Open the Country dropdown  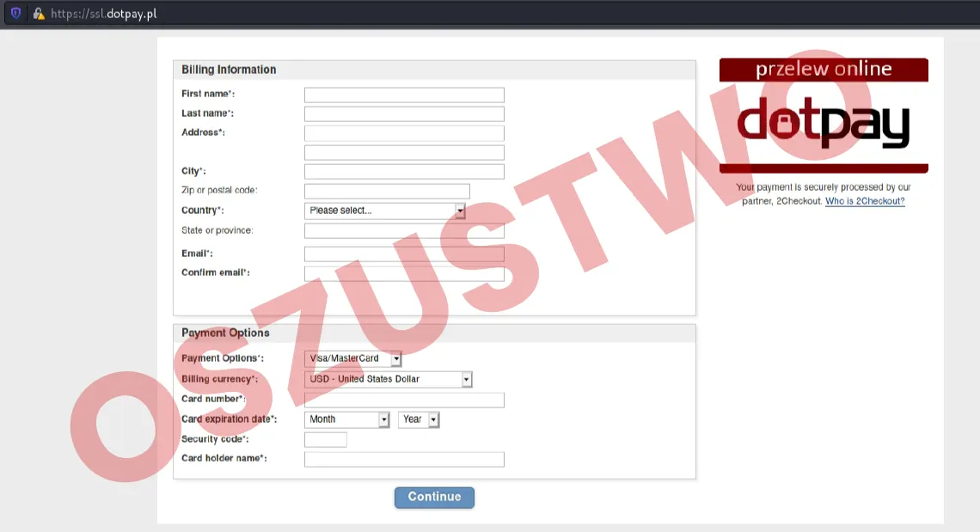385,211
